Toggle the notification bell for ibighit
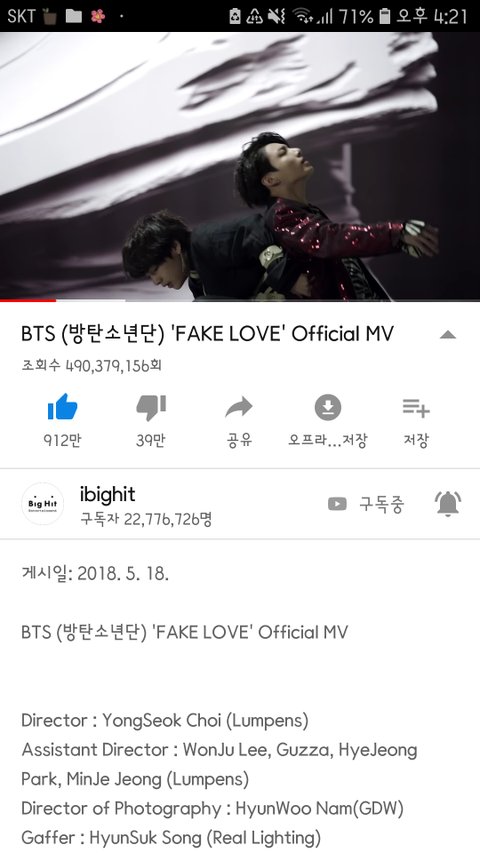Image resolution: width=480 pixels, height=853 pixels. [448, 504]
